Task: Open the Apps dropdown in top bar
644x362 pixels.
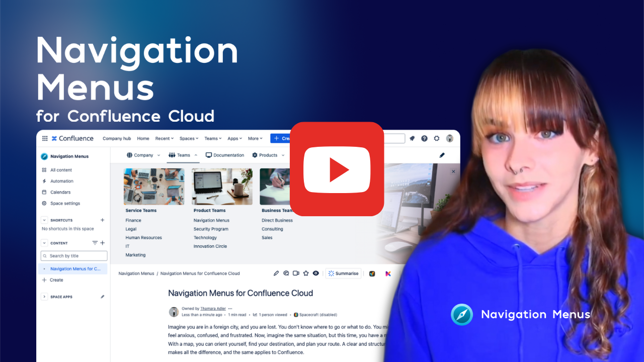Action: [234, 139]
